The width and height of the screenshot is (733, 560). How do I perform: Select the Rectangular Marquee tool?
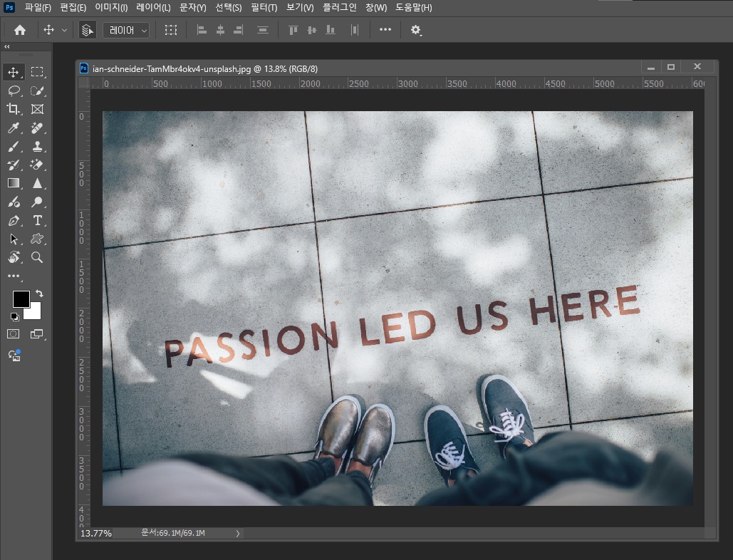click(x=37, y=71)
